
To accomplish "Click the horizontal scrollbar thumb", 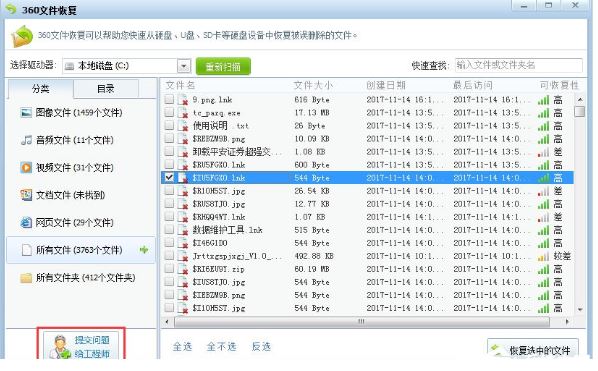I will point(362,322).
